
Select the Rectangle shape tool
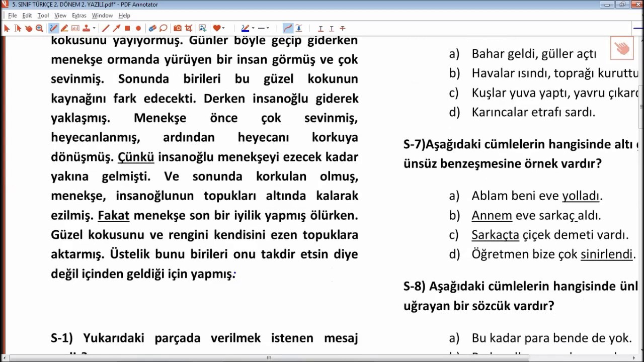pos(128,29)
